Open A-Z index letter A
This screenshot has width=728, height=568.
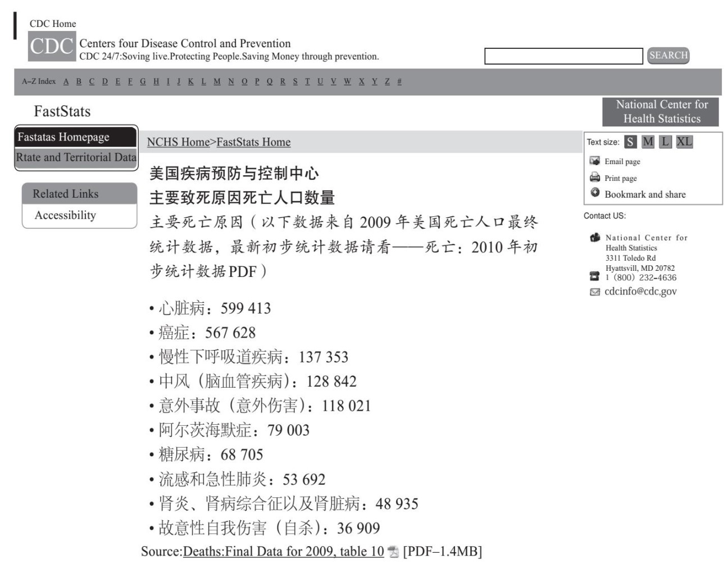[66, 81]
